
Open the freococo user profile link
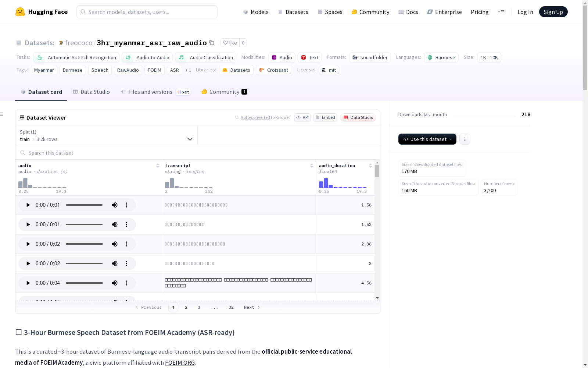(79, 43)
